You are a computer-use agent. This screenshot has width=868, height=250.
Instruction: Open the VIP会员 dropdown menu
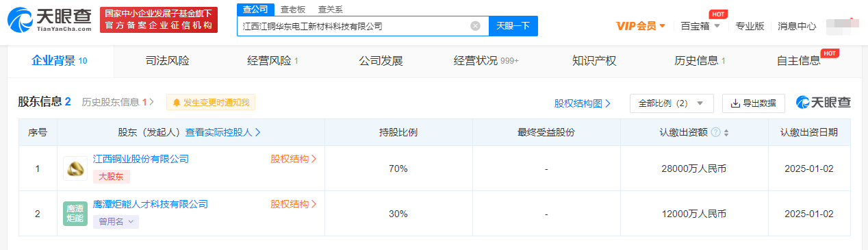pyautogui.click(x=641, y=26)
